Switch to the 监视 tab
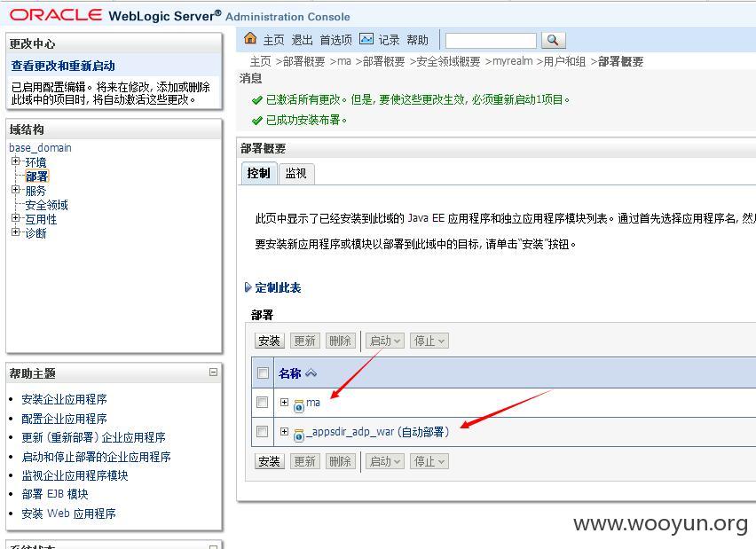Viewport: 756px width, 549px height. point(296,174)
